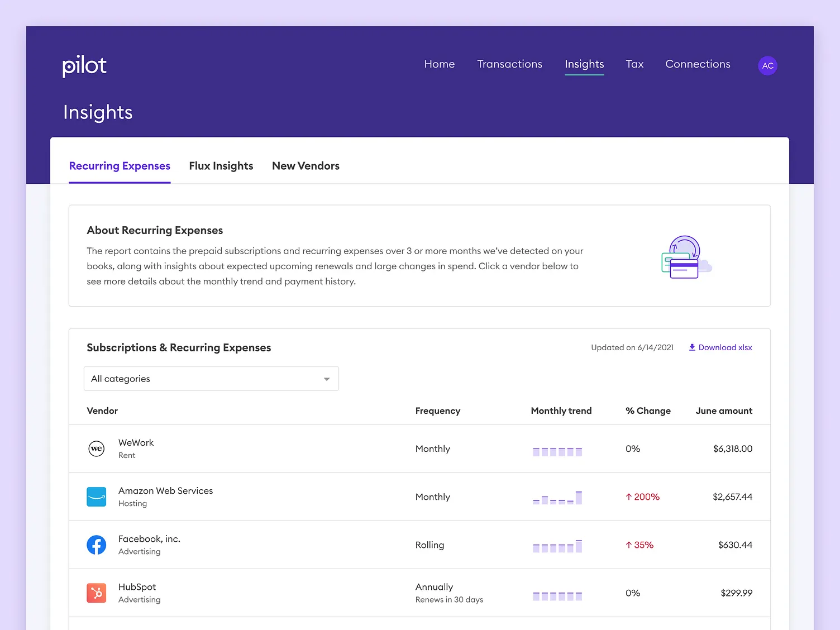
Task: Click HubSpot monthly trend bar chart
Action: point(557,596)
